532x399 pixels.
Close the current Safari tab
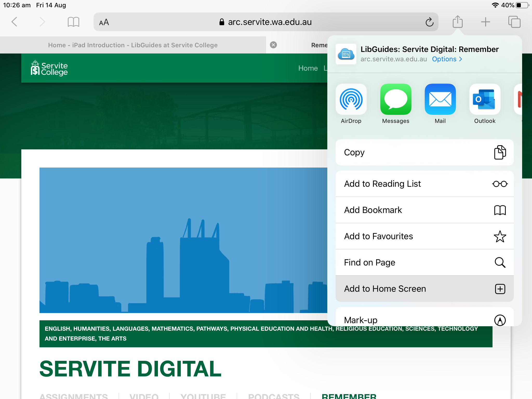pyautogui.click(x=273, y=45)
